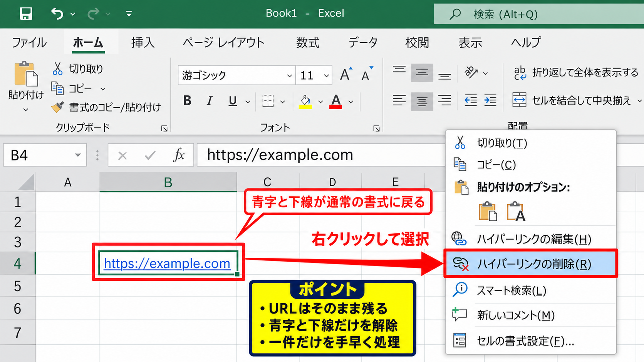Choose ハイパーリンクの編集(H) in context menu

(531, 239)
